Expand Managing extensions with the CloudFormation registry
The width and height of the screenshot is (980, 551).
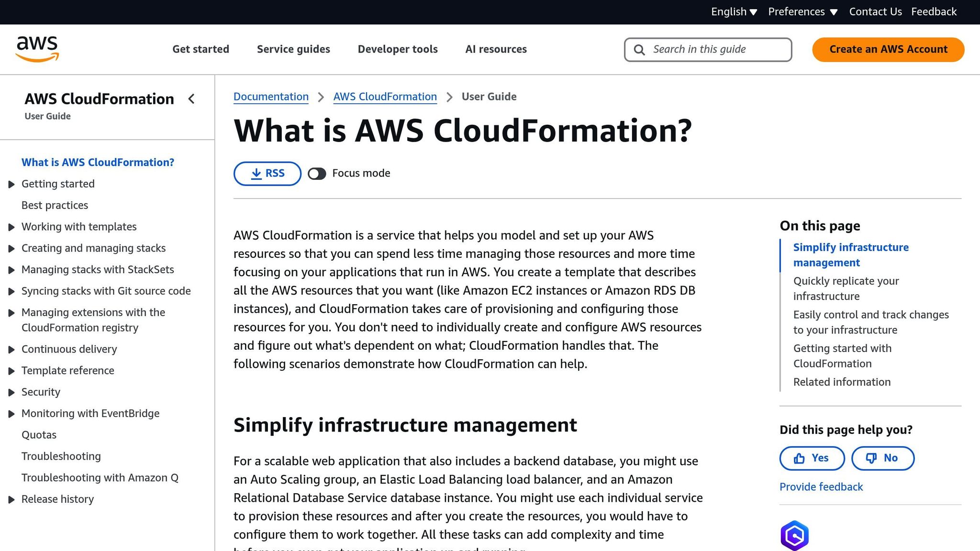click(11, 313)
